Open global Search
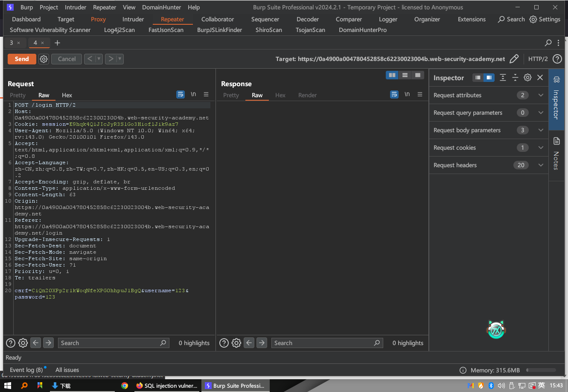The height and width of the screenshot is (392, 568). [x=511, y=19]
